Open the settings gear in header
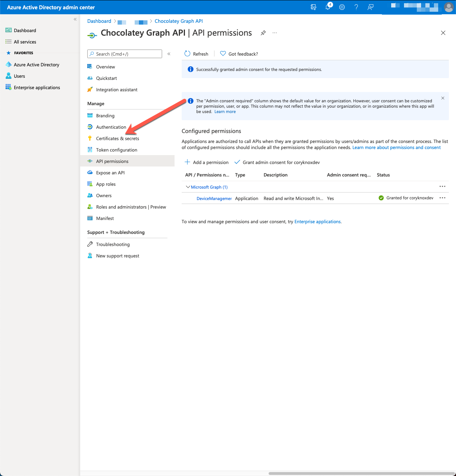 342,7
